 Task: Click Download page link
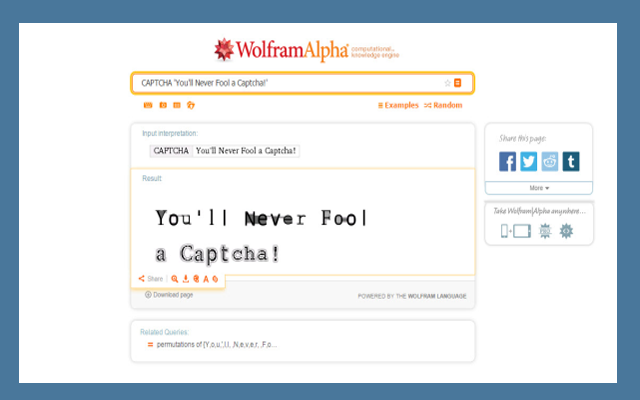[x=169, y=295]
